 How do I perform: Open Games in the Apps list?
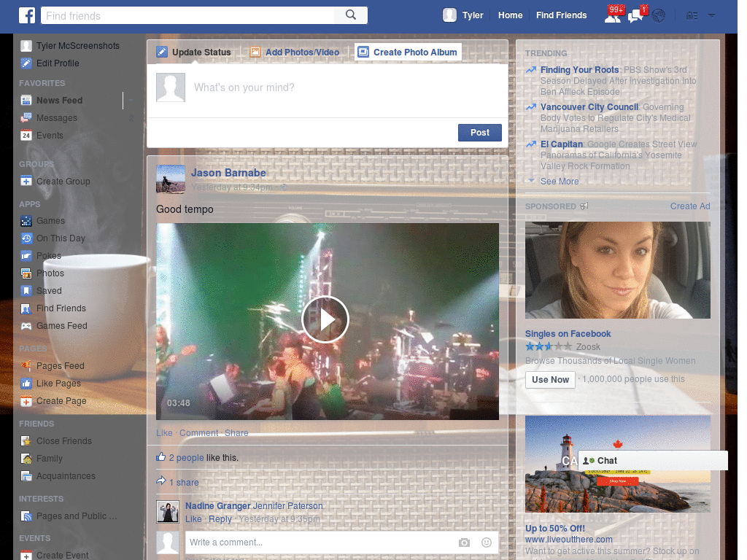coord(42,221)
